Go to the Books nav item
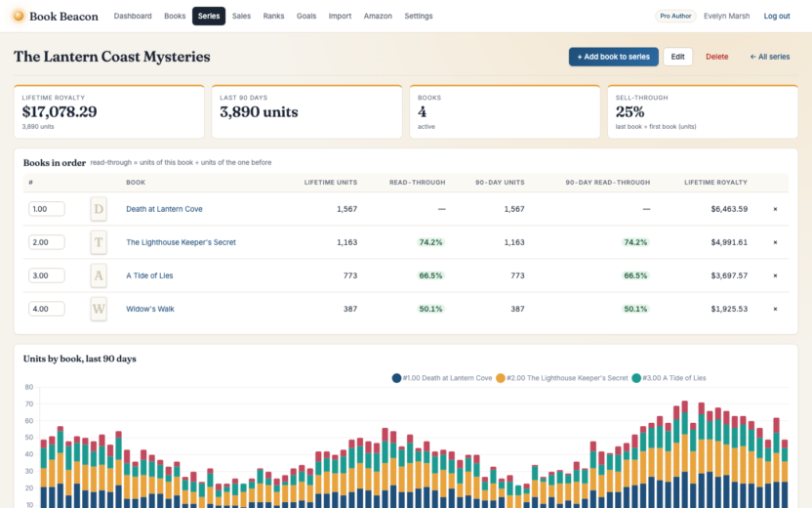The image size is (812, 508). pos(175,16)
